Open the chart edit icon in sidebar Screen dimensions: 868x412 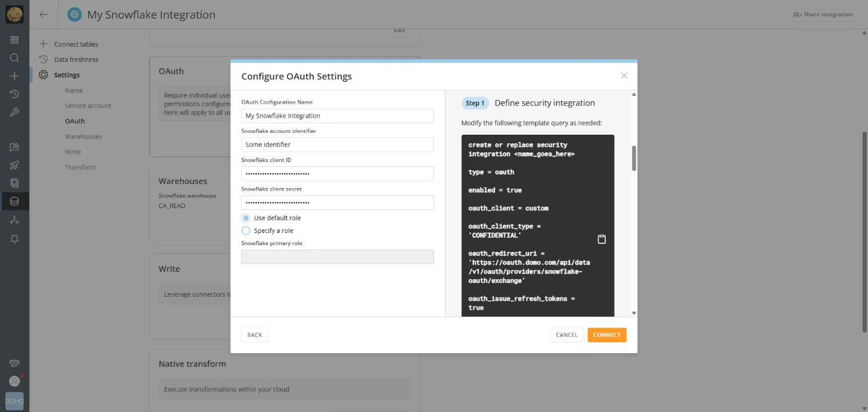pyautogui.click(x=15, y=147)
